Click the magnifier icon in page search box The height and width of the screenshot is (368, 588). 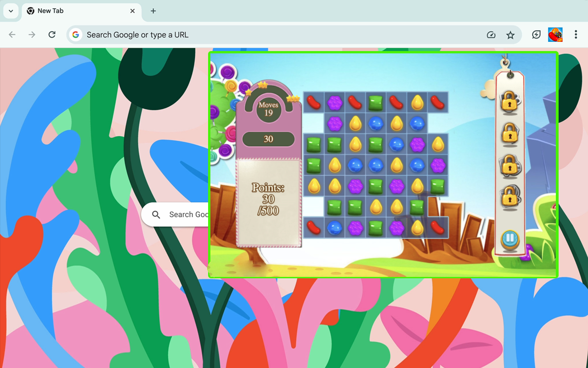tap(156, 214)
